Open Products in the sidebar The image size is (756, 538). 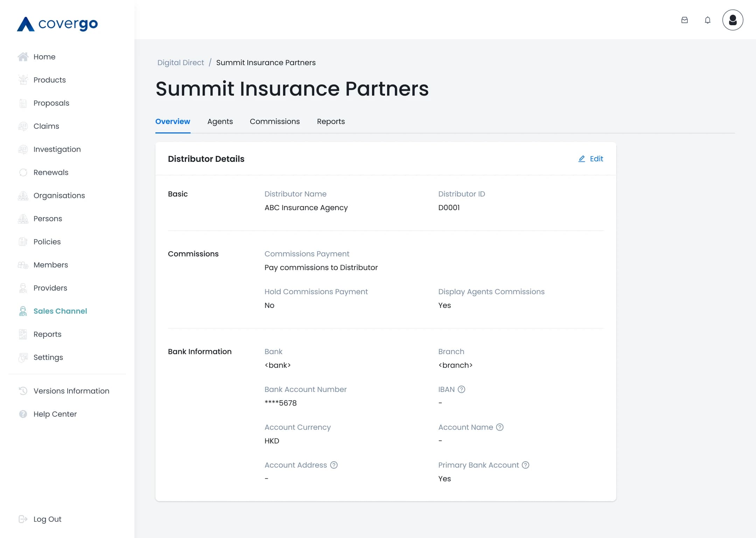pos(50,80)
